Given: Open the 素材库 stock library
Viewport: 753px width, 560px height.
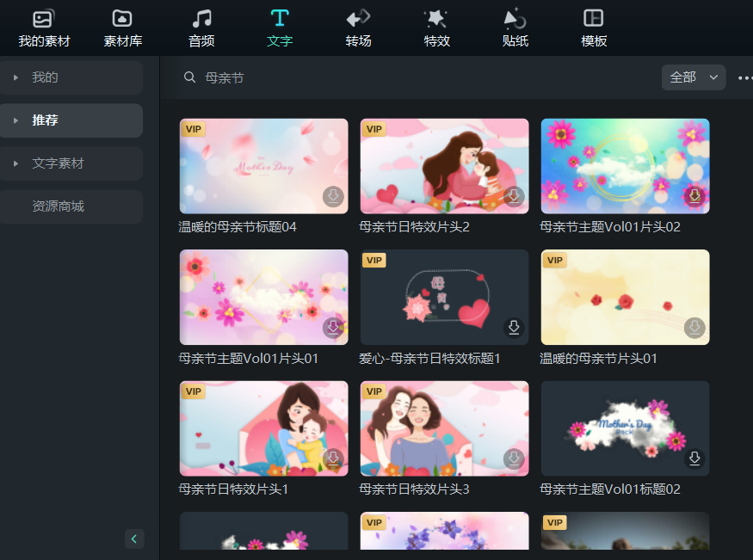Looking at the screenshot, I should coord(122,28).
